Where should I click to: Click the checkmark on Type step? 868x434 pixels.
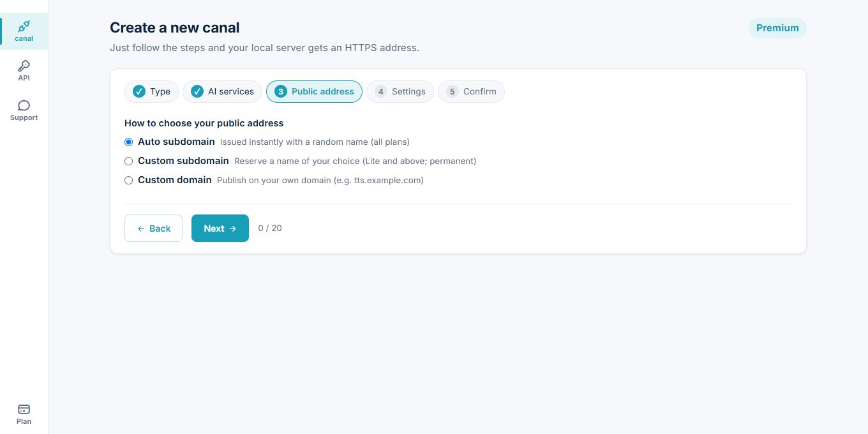pos(139,91)
